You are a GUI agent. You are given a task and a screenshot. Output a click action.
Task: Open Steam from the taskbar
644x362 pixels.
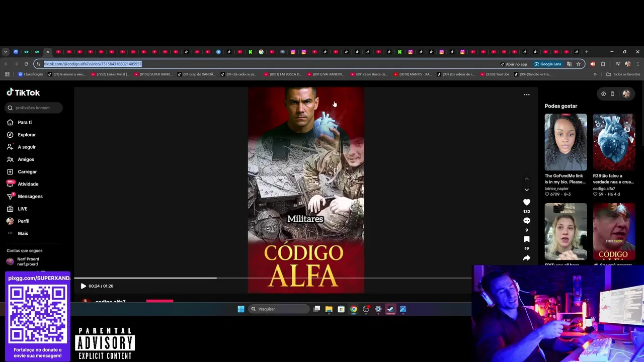click(x=390, y=309)
